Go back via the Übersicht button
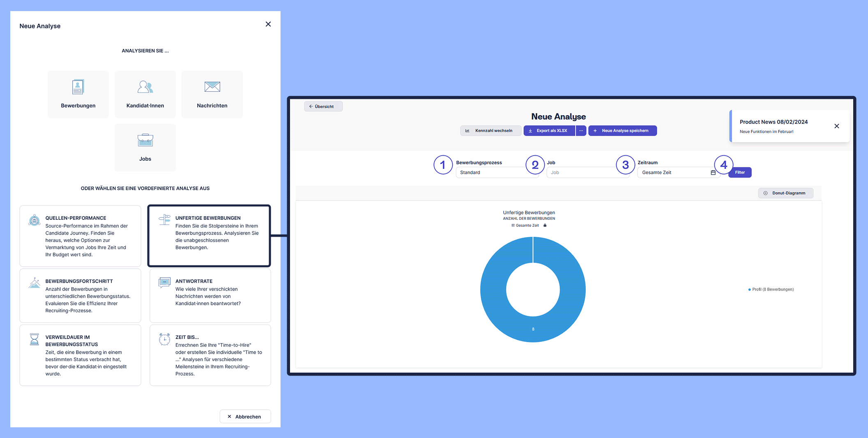 click(x=323, y=106)
